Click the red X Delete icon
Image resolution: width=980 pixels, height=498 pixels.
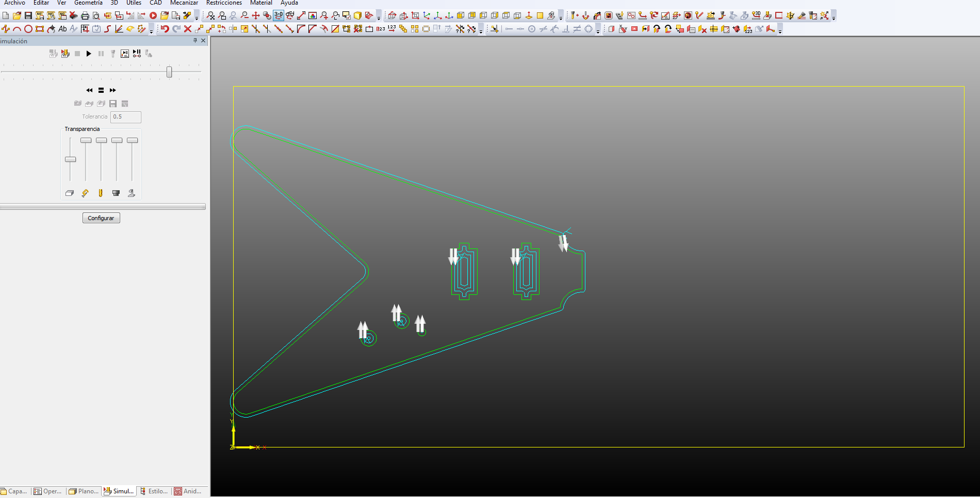pos(188,29)
